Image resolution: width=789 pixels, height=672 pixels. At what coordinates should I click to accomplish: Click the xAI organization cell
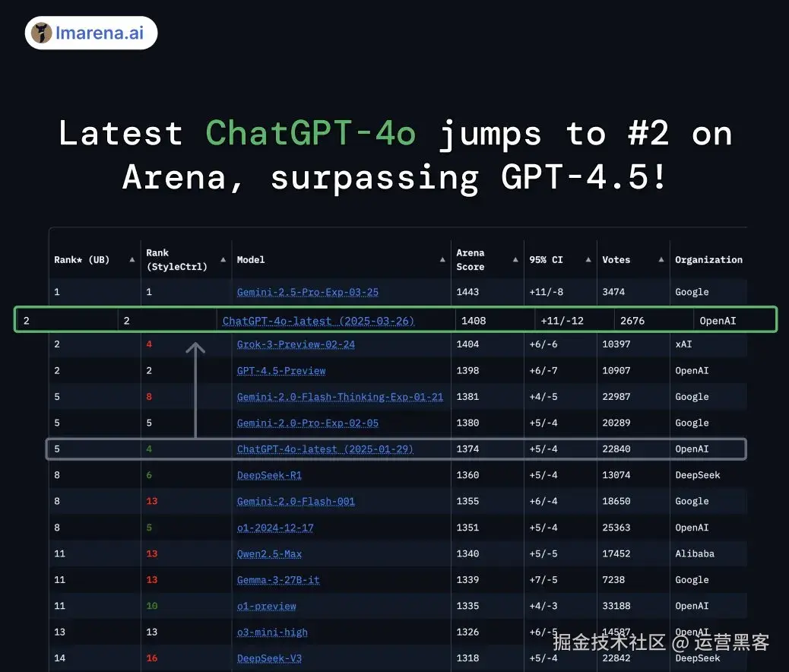[x=683, y=344]
